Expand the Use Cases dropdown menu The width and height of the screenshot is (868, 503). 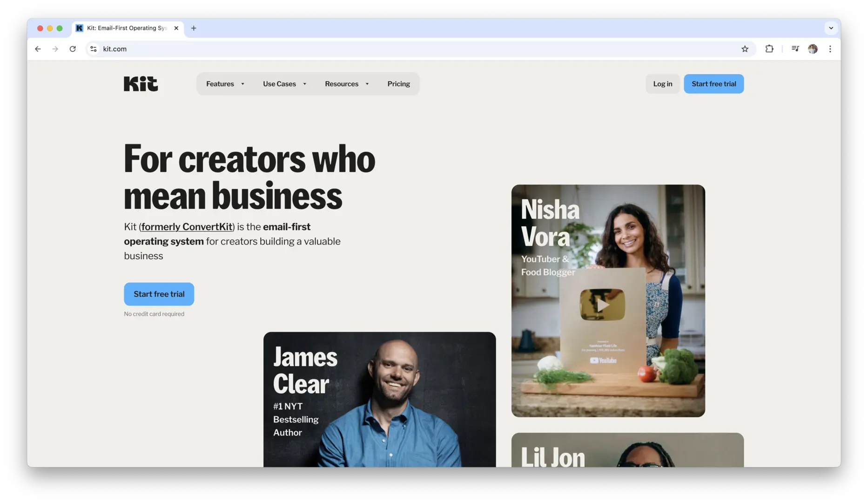tap(284, 84)
